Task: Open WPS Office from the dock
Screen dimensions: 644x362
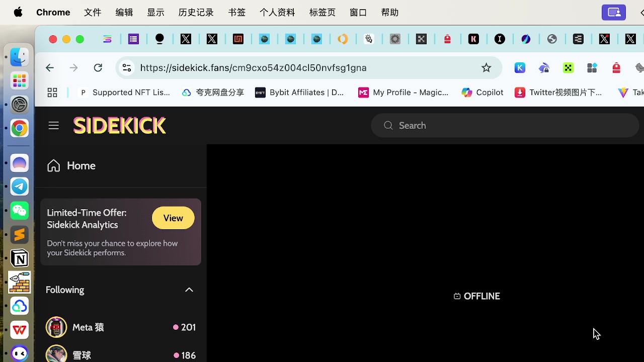Action: pyautogui.click(x=20, y=330)
